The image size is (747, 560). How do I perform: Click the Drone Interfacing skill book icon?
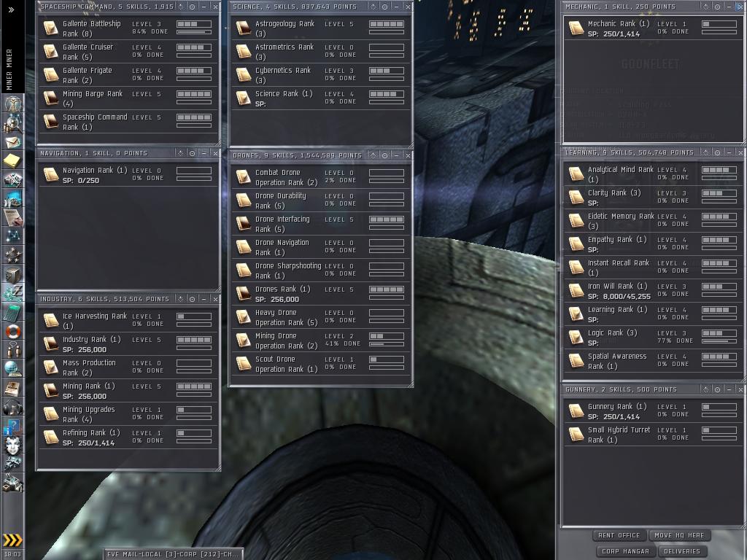[243, 223]
